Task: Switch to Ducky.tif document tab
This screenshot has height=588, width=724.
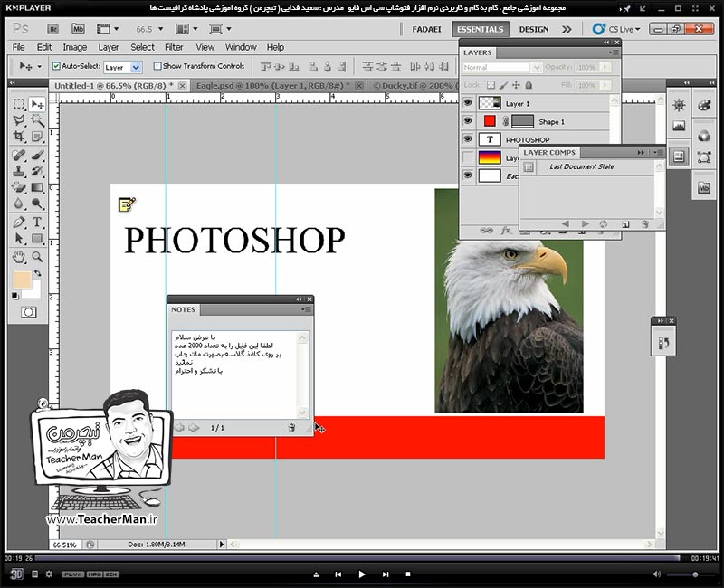Action: pos(414,85)
